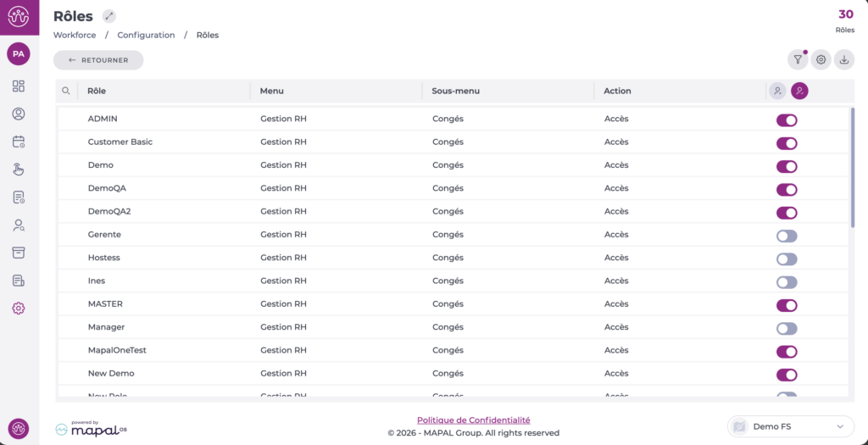Open the filter funnel icon
Image resolution: width=868 pixels, height=445 pixels.
pyautogui.click(x=797, y=59)
